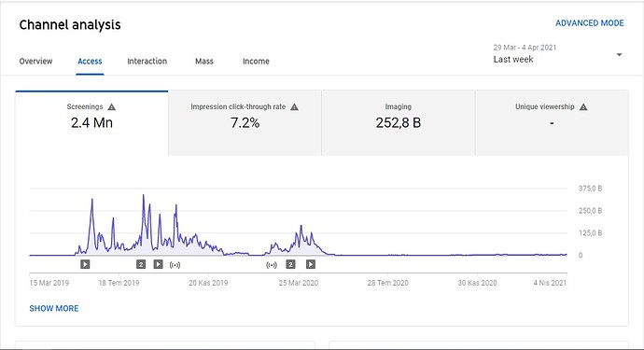Click warning icon beside Impression click-through rate
The image size is (644, 350).
pos(295,106)
